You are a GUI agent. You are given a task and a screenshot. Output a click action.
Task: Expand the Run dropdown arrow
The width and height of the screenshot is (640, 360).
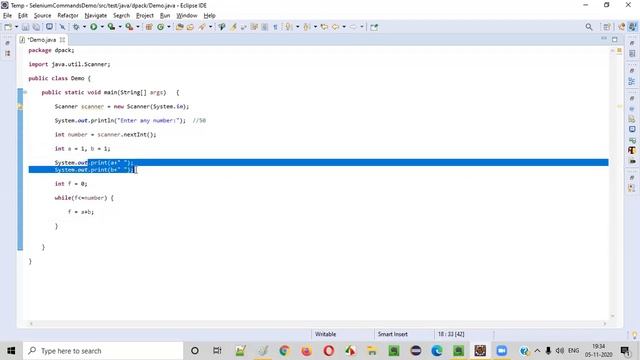[102, 27]
